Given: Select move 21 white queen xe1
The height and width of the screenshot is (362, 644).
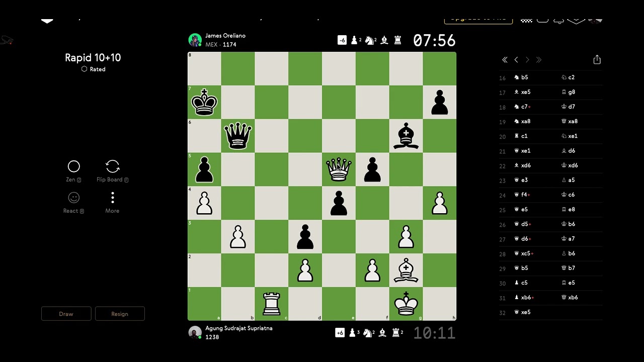Looking at the screenshot, I should (x=522, y=151).
